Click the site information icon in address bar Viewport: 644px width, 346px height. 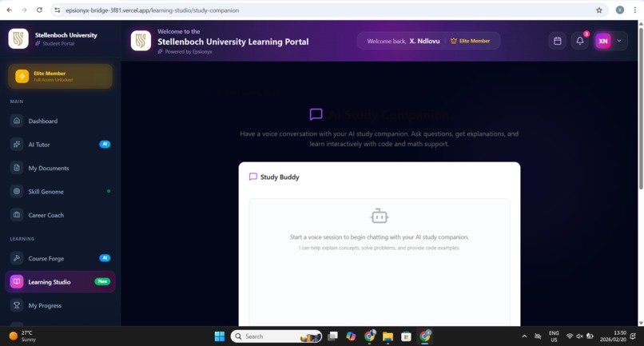[x=58, y=10]
